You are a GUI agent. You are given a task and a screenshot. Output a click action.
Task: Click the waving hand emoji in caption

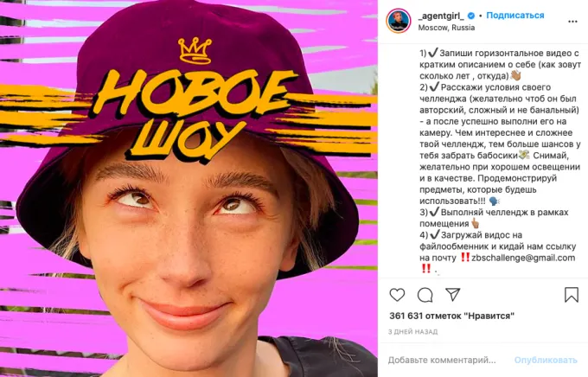click(x=515, y=75)
